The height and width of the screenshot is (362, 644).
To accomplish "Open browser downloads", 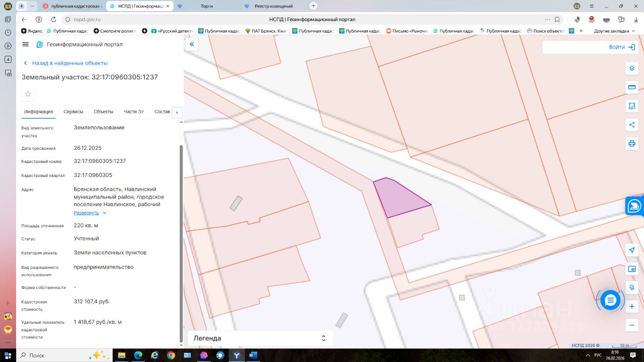I will point(636,20).
